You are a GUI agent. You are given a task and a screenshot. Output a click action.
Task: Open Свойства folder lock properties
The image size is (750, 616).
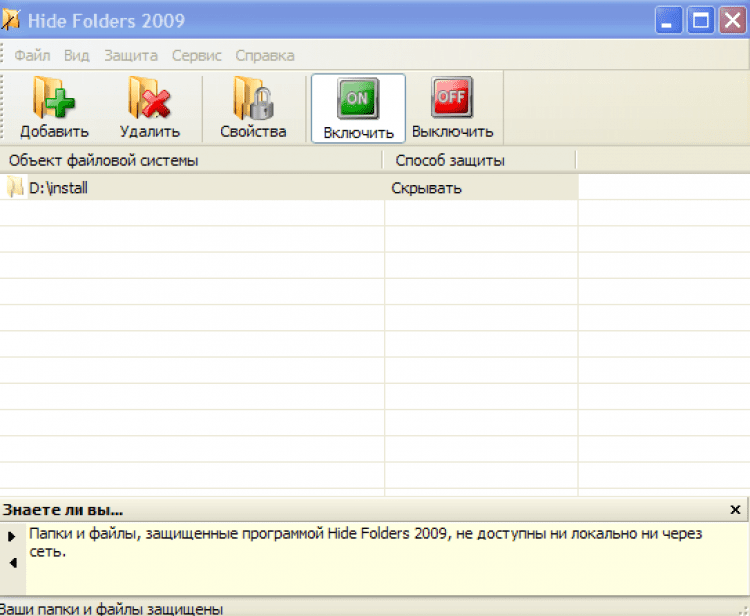tap(253, 108)
